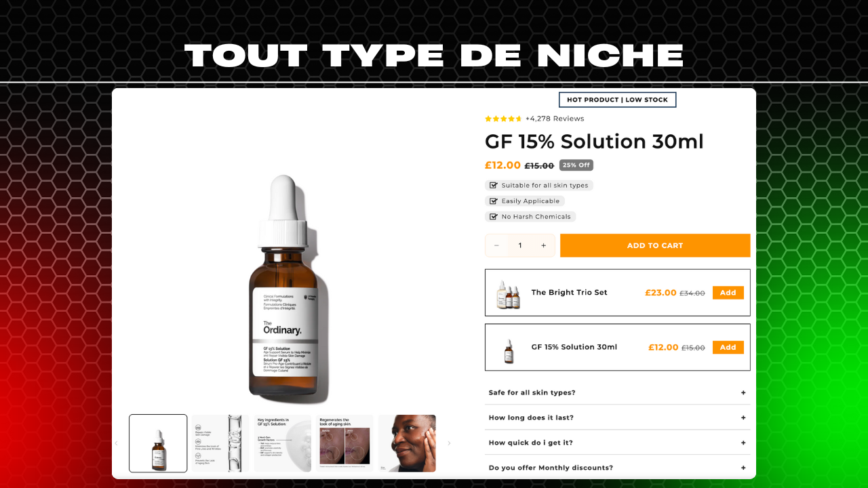
Task: Click the minus quantity icon
Action: click(496, 245)
